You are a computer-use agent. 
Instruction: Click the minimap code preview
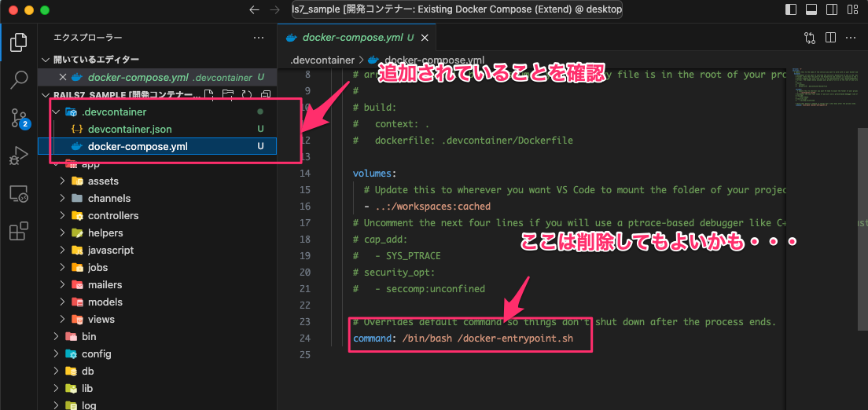pos(825,88)
